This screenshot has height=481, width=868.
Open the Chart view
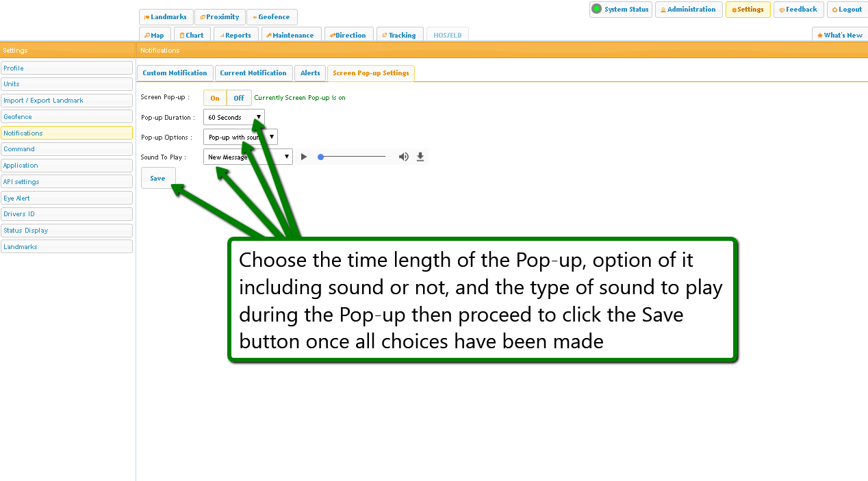point(191,35)
